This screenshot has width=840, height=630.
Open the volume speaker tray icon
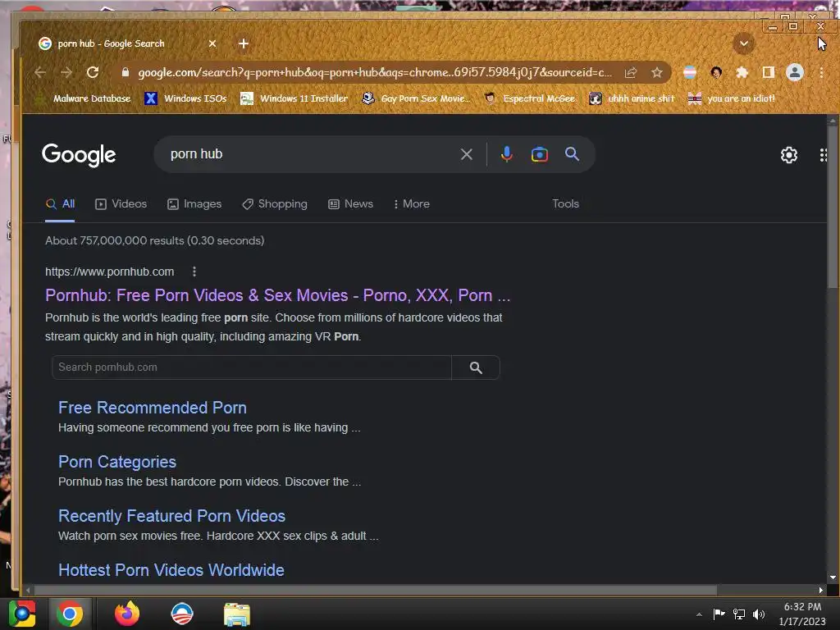pos(759,614)
